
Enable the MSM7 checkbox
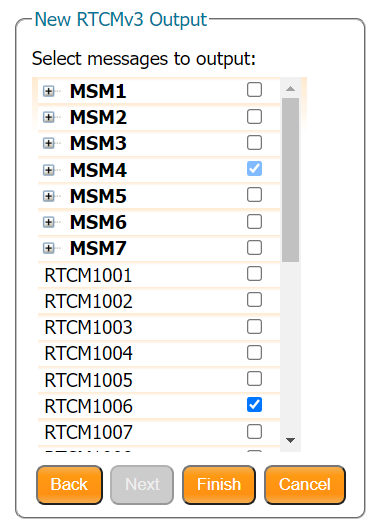pos(254,248)
